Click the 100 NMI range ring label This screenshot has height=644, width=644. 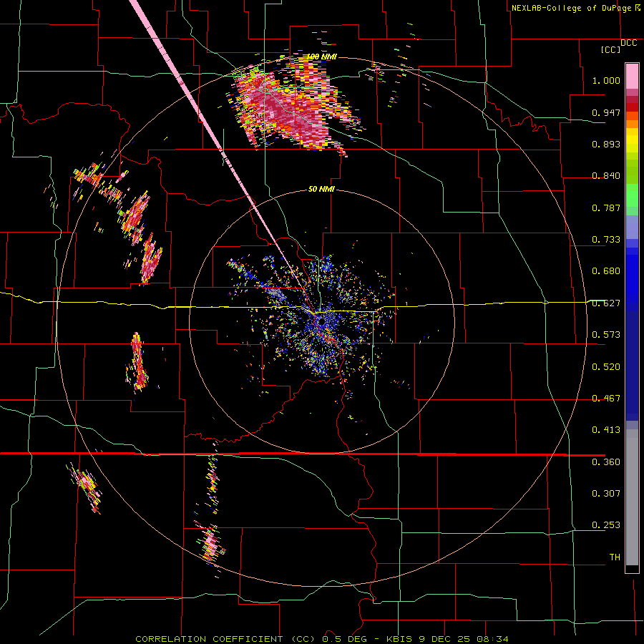[x=322, y=57]
